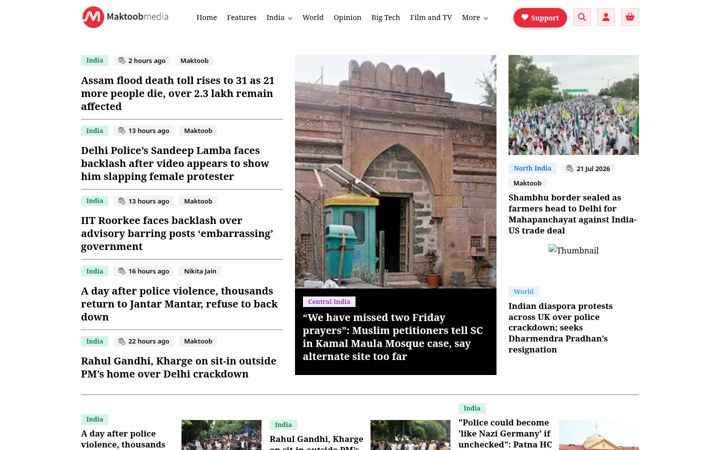Click the '22 hours ago' timestamp
The width and height of the screenshot is (720, 450).
[x=149, y=341]
